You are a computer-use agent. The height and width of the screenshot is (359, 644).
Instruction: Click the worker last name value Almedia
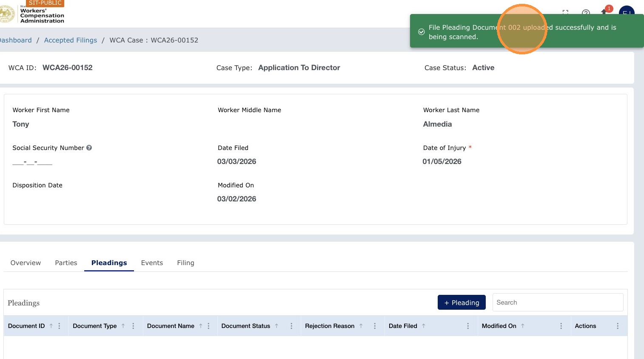[437, 124]
